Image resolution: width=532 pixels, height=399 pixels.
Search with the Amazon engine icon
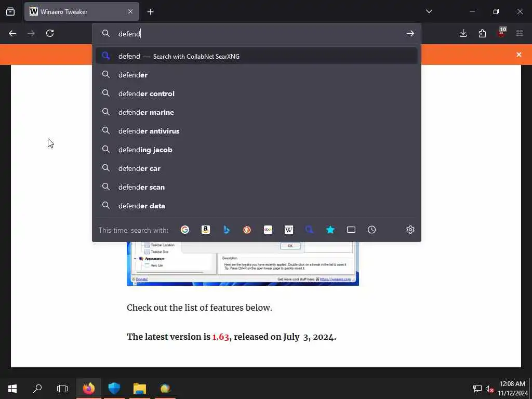(206, 230)
